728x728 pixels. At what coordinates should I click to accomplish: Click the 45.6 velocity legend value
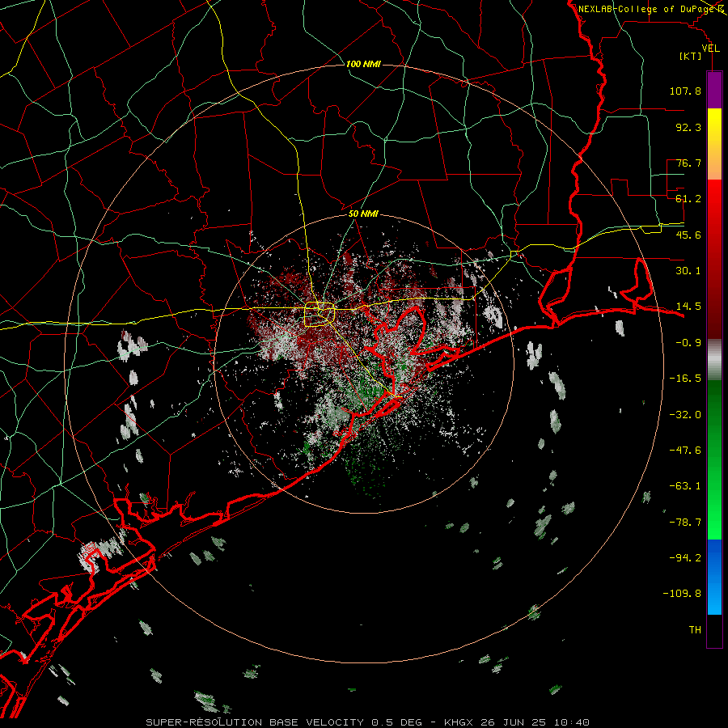click(x=688, y=235)
